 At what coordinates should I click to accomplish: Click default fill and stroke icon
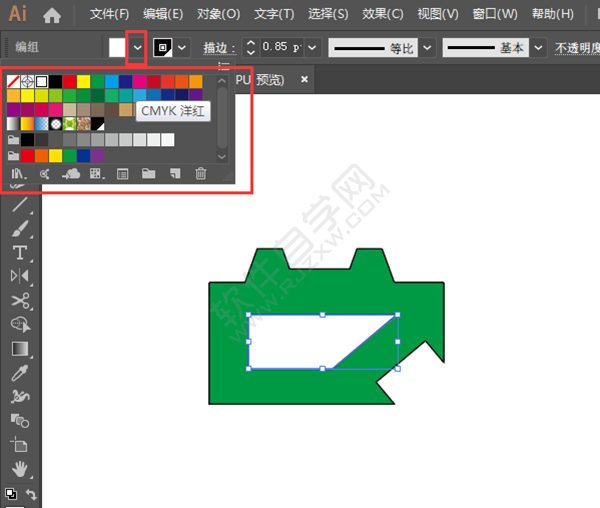(x=11, y=494)
